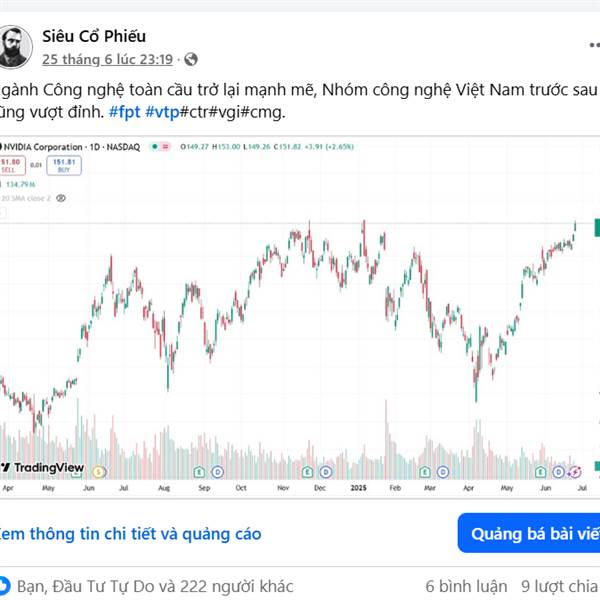
Task: Click the earnings E marker near September
Action: tap(199, 472)
